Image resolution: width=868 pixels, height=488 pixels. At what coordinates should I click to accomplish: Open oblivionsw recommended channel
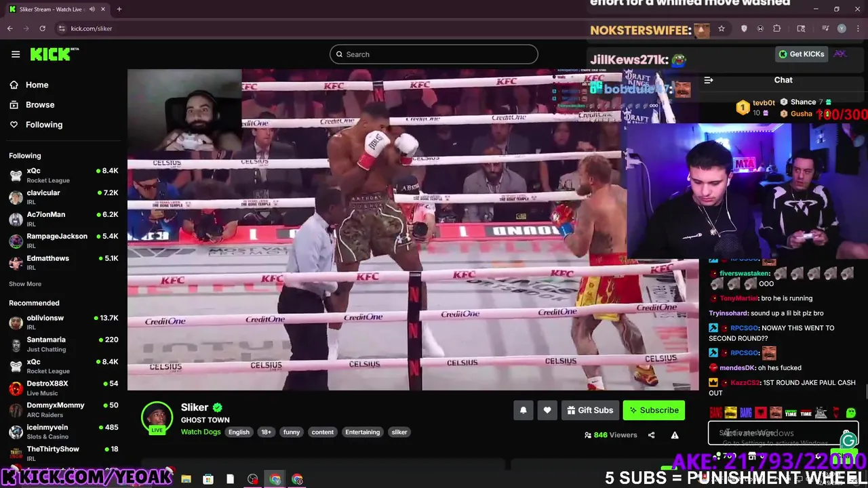tap(64, 323)
